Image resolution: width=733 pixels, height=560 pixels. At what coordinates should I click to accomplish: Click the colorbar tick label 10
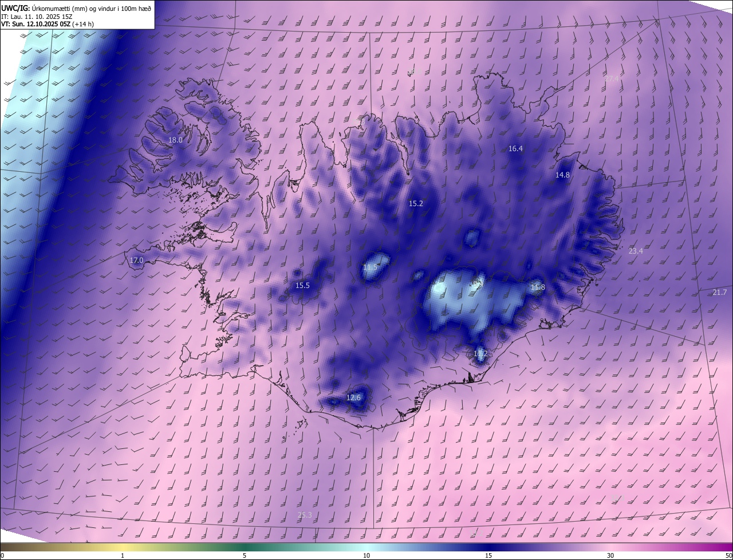[366, 555]
